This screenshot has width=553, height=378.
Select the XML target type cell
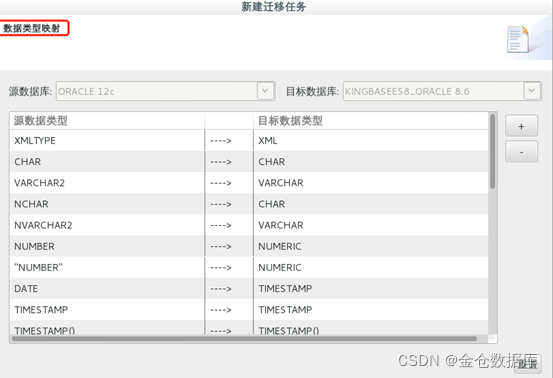point(371,140)
